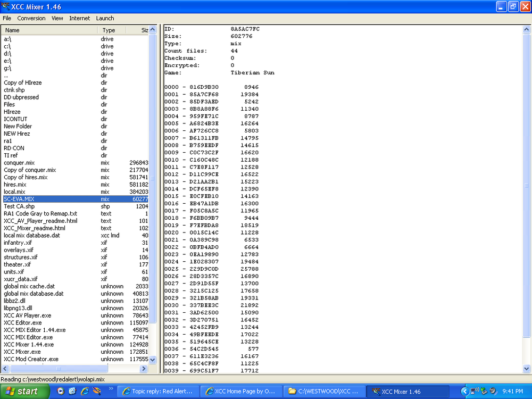Click the details pane's scroll up arrow
The width and height of the screenshot is (532, 399).
click(527, 29)
